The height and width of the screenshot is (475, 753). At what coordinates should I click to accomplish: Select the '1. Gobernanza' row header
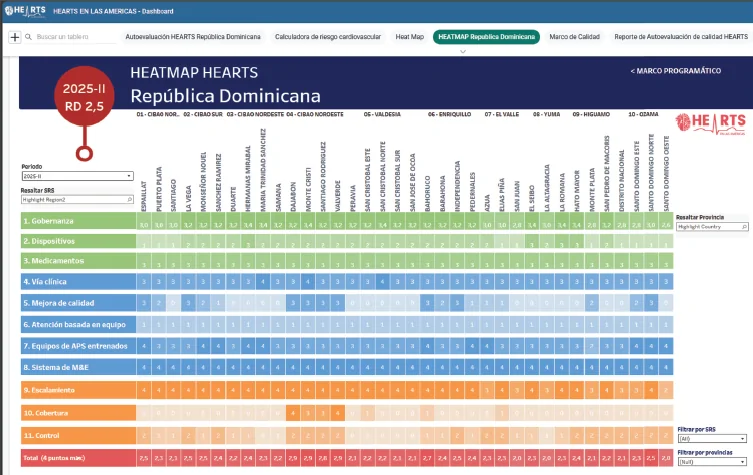click(x=79, y=221)
